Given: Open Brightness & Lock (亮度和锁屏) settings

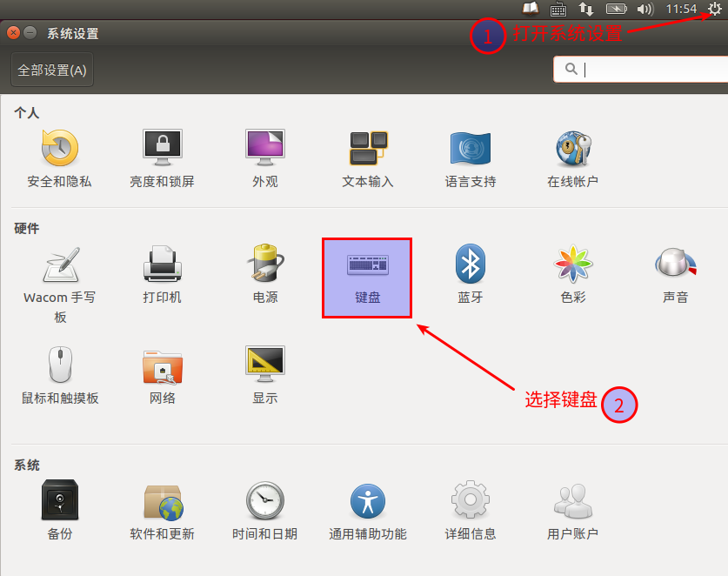Looking at the screenshot, I should coord(162,158).
